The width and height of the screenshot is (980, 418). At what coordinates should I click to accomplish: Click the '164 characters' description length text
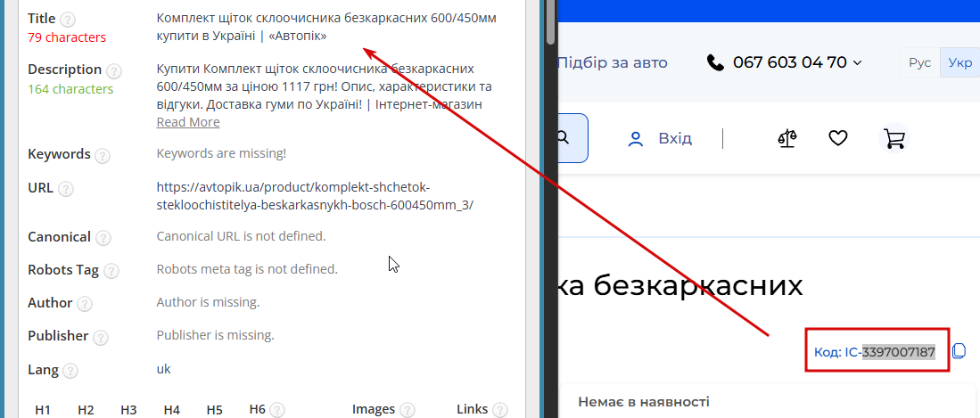point(70,89)
